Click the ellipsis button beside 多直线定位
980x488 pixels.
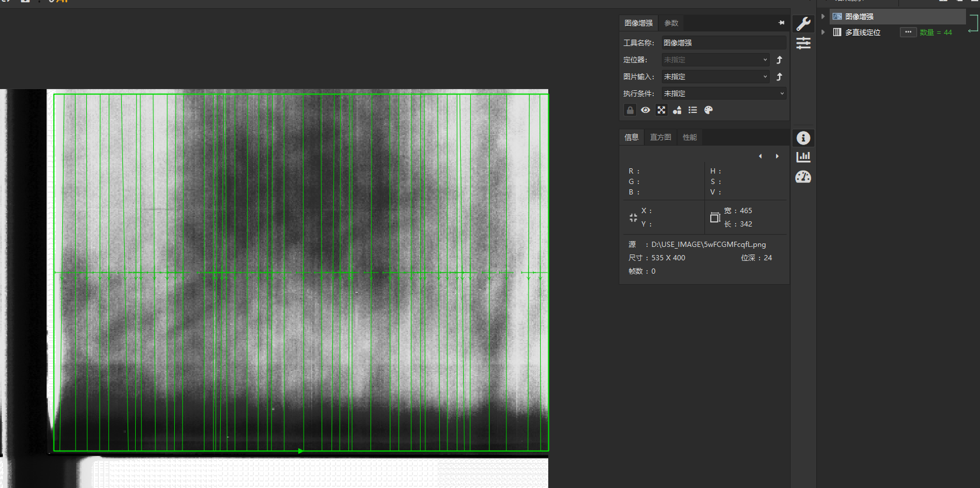coord(908,32)
